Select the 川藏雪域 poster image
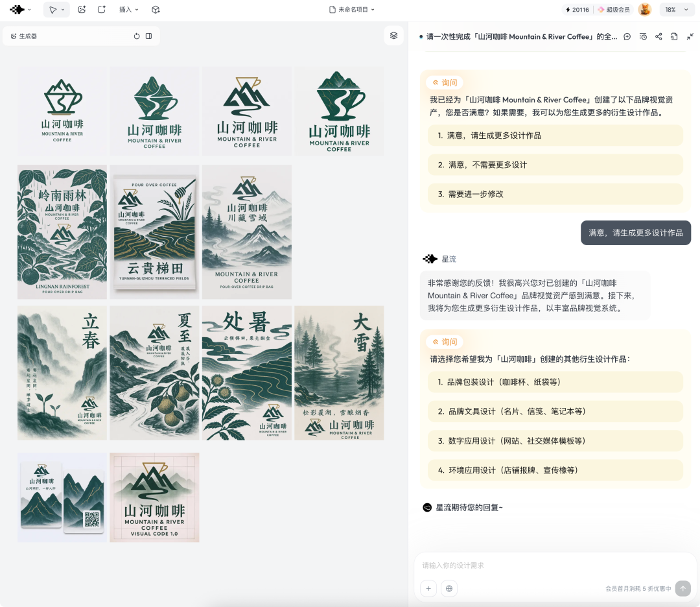The height and width of the screenshot is (607, 700). 247,232
